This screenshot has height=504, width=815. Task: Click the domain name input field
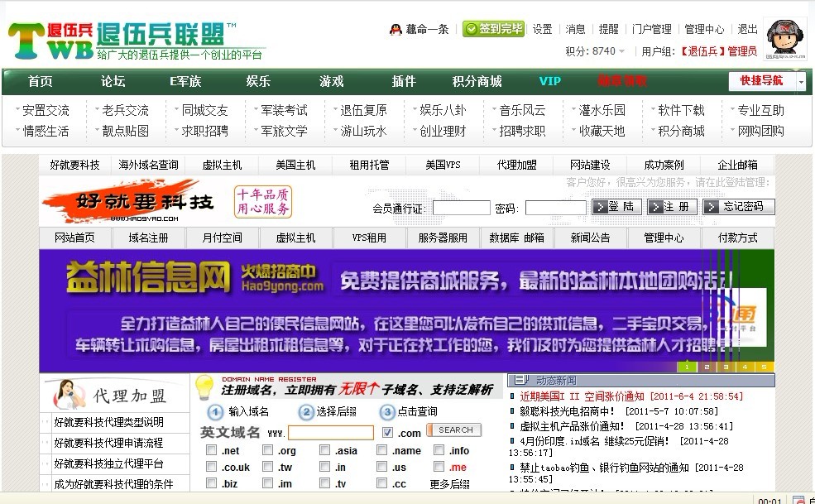330,431
